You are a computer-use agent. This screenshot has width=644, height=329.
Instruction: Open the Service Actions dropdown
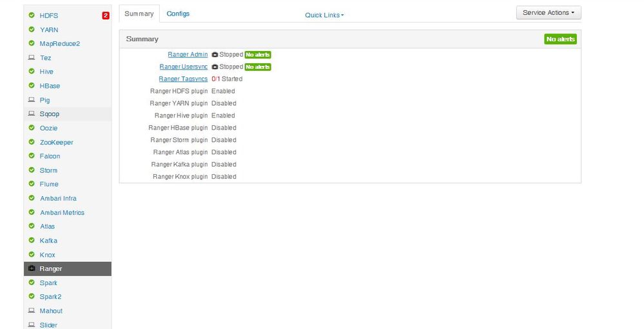(x=549, y=13)
